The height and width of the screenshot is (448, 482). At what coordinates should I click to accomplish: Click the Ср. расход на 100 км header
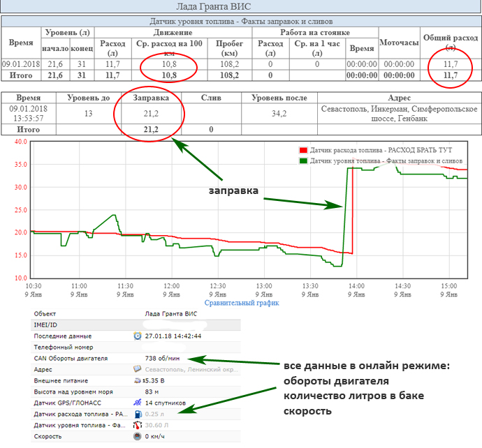(169, 48)
